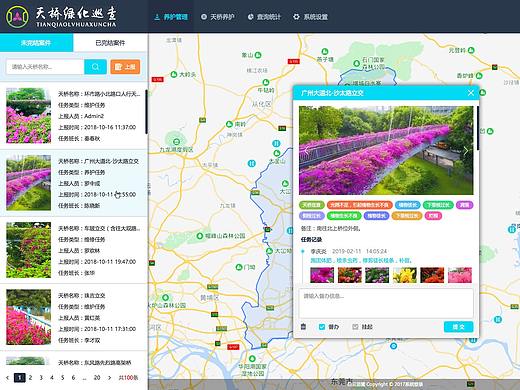Click the green map marker at 门坳
The width and height of the screenshot is (520, 390).
pyautogui.click(x=239, y=267)
